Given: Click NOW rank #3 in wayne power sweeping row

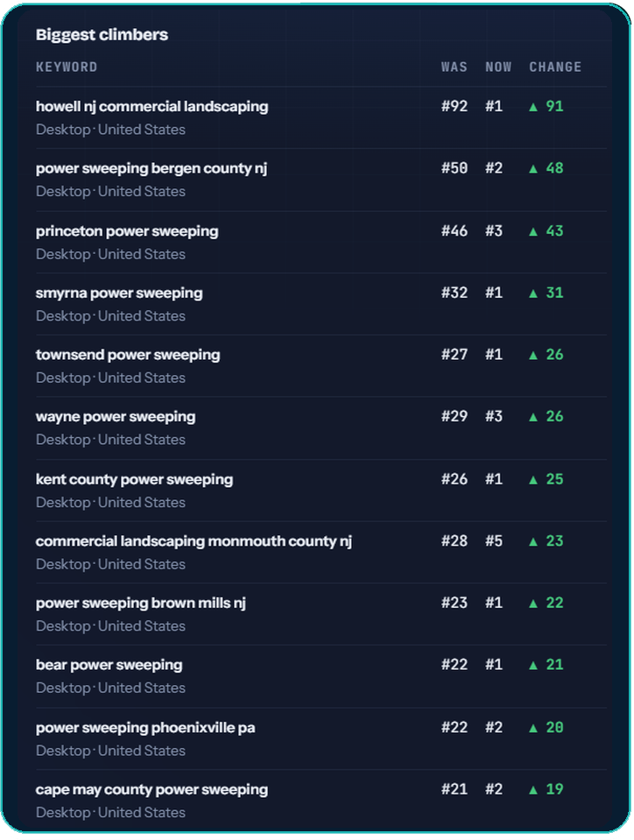Looking at the screenshot, I should [x=494, y=416].
